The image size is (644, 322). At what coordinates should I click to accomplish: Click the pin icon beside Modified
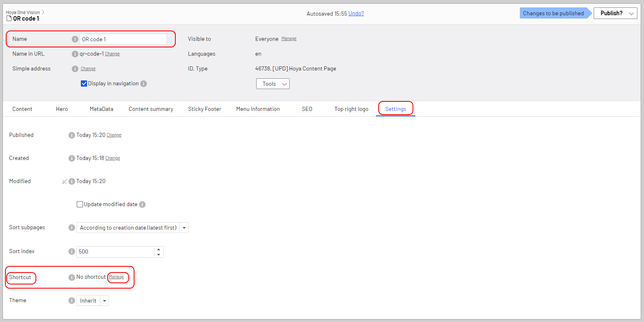click(x=64, y=181)
